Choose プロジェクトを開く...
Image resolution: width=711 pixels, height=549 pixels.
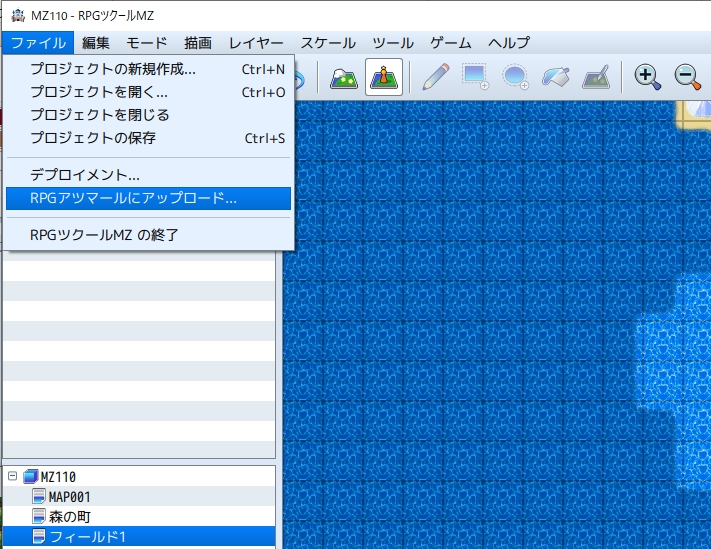point(148,92)
